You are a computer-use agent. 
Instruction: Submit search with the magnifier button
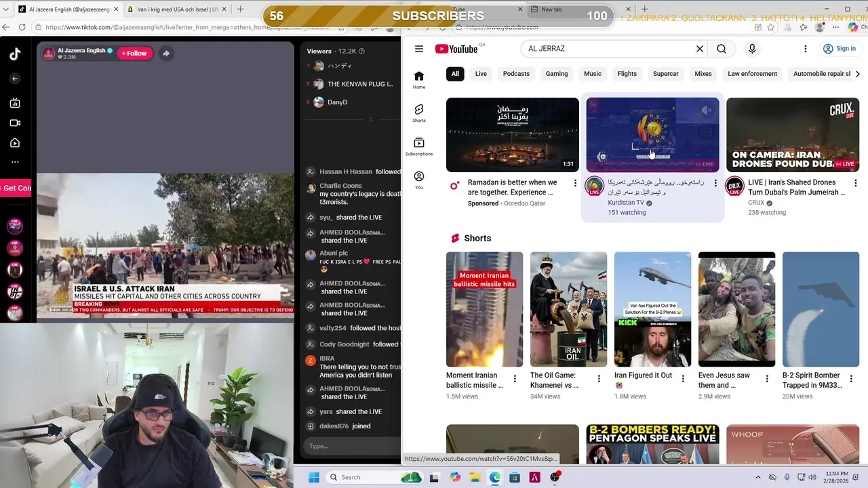pyautogui.click(x=722, y=49)
